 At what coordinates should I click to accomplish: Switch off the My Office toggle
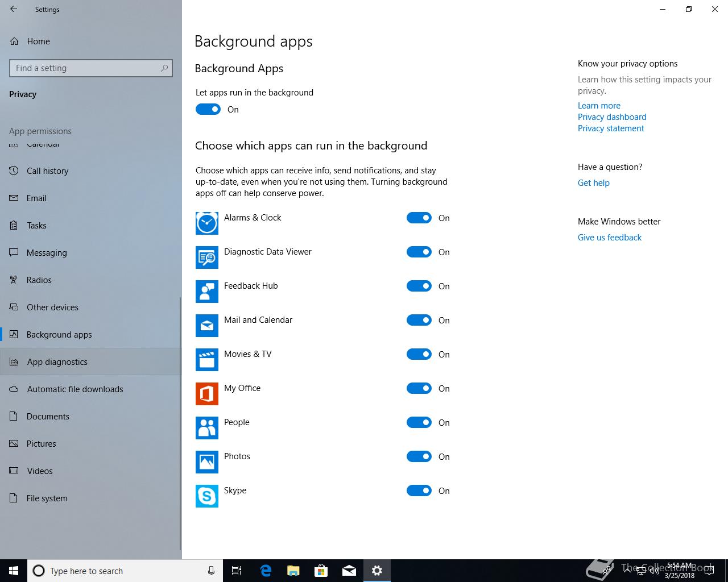pyautogui.click(x=419, y=388)
